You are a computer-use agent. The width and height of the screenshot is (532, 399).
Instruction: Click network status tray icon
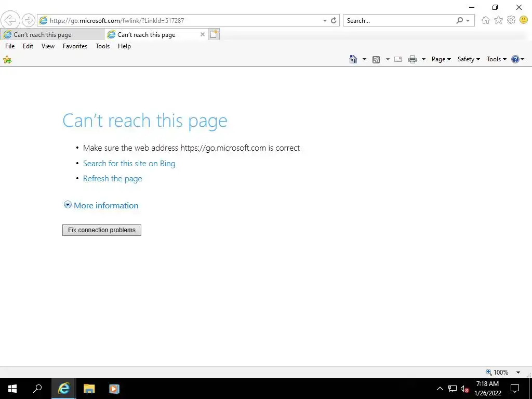(453, 389)
